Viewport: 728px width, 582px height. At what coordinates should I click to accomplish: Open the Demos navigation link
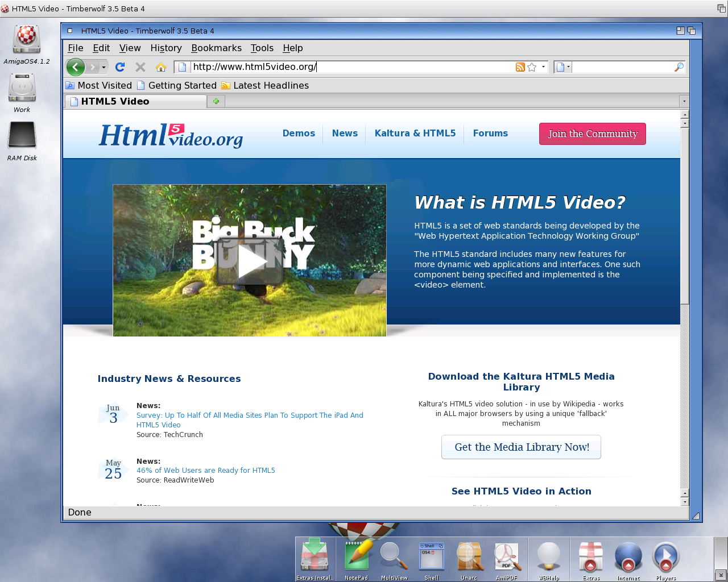pyautogui.click(x=299, y=133)
